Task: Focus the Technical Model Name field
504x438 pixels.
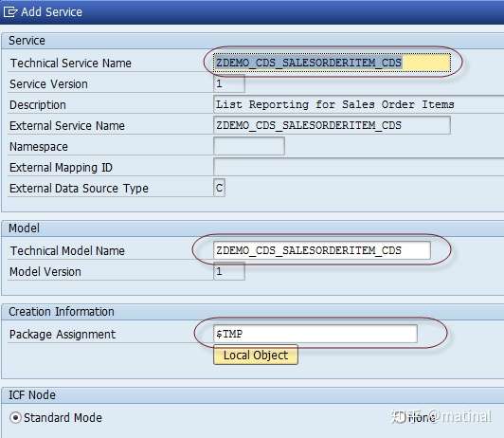Action: [x=322, y=250]
